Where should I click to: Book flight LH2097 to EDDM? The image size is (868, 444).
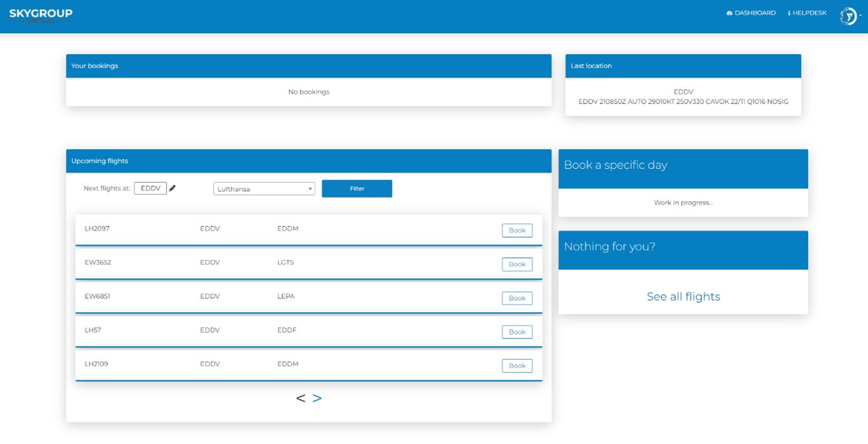tap(517, 230)
